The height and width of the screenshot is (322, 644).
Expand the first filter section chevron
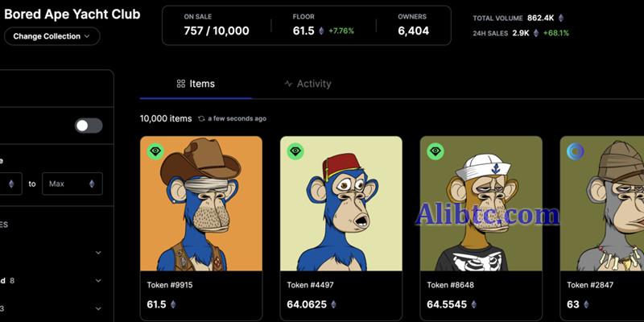pos(98,253)
